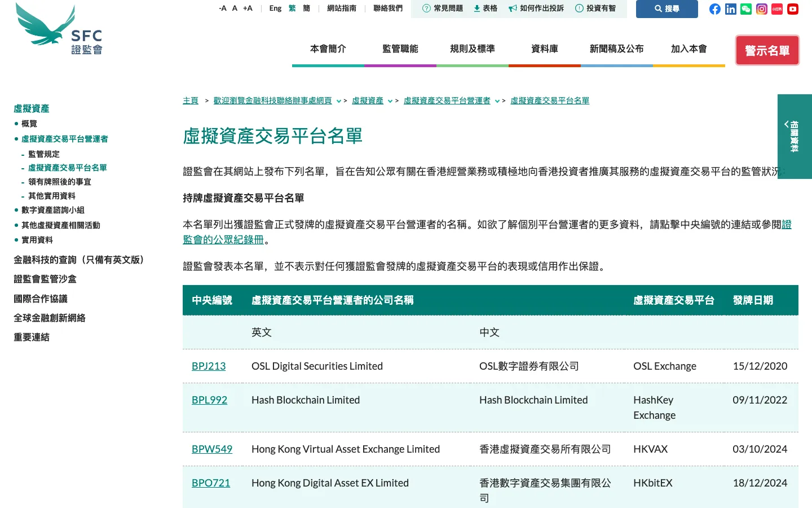Go to 主頁 breadcrumb link
Image resolution: width=812 pixels, height=508 pixels.
[x=191, y=100]
